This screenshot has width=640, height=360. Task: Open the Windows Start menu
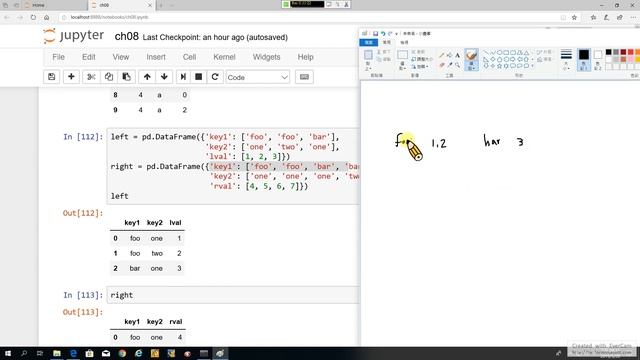tap(8, 353)
